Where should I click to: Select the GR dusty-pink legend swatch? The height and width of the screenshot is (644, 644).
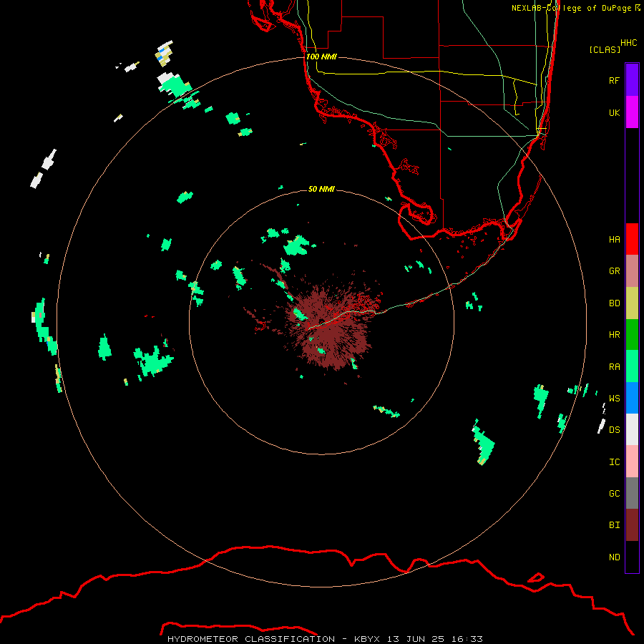click(x=632, y=271)
